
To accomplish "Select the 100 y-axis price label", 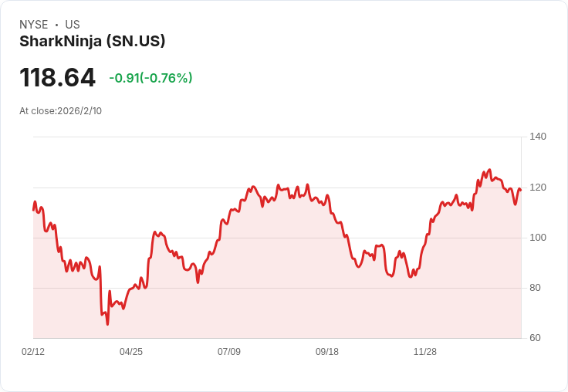I will click(538, 237).
